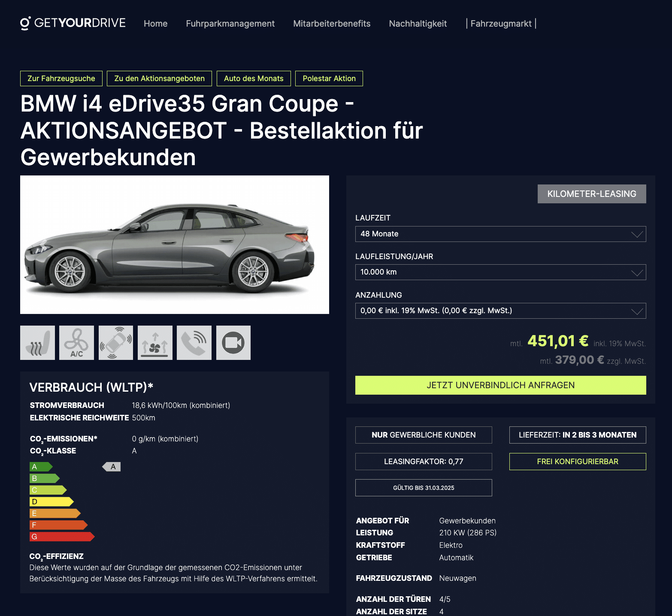
Task: Select the A/C air conditioning icon
Action: pyautogui.click(x=76, y=343)
